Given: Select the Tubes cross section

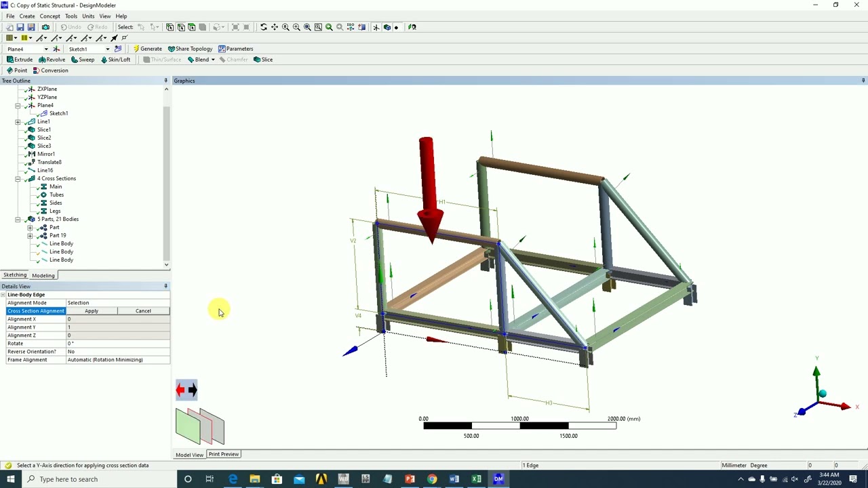Looking at the screenshot, I should (x=56, y=195).
